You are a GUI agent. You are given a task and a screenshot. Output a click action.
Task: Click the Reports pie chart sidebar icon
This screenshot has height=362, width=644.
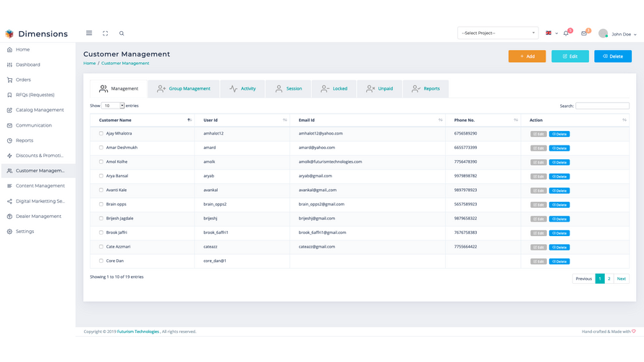coord(9,140)
